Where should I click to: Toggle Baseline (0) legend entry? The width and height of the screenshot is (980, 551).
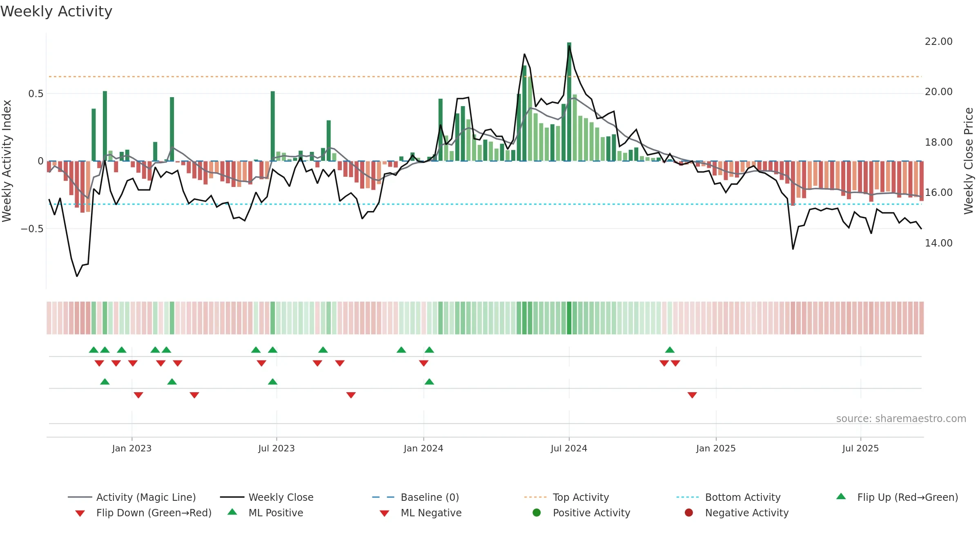pyautogui.click(x=416, y=497)
